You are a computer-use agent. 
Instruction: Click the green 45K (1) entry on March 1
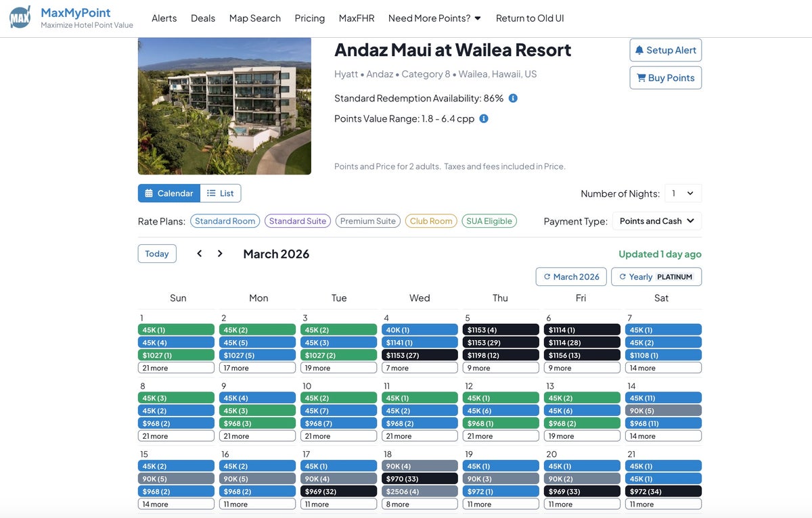click(x=176, y=330)
